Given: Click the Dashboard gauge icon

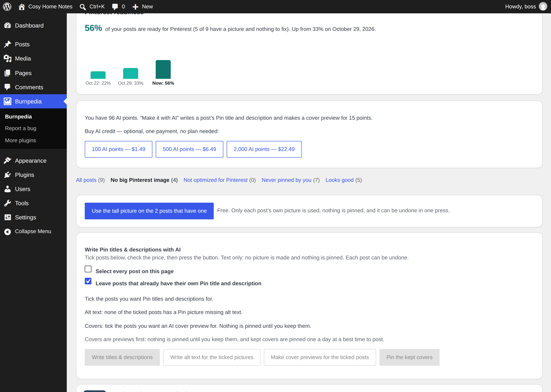Looking at the screenshot, I should 8,25.
